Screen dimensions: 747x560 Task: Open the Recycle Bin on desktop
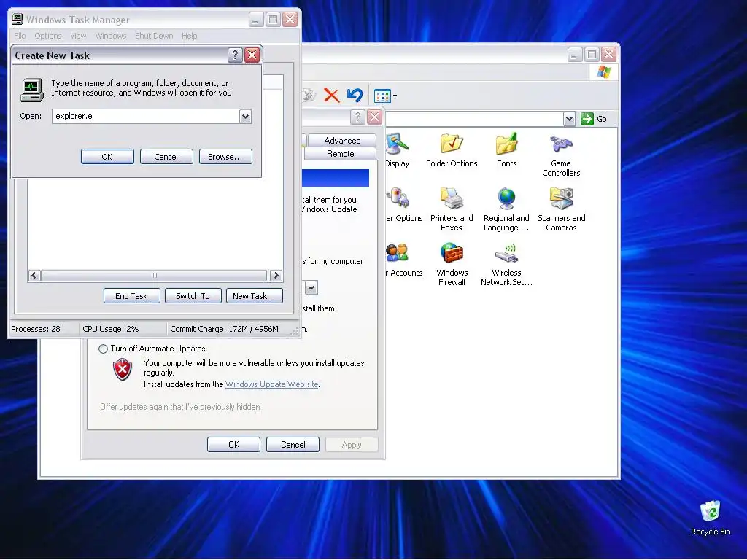click(711, 518)
